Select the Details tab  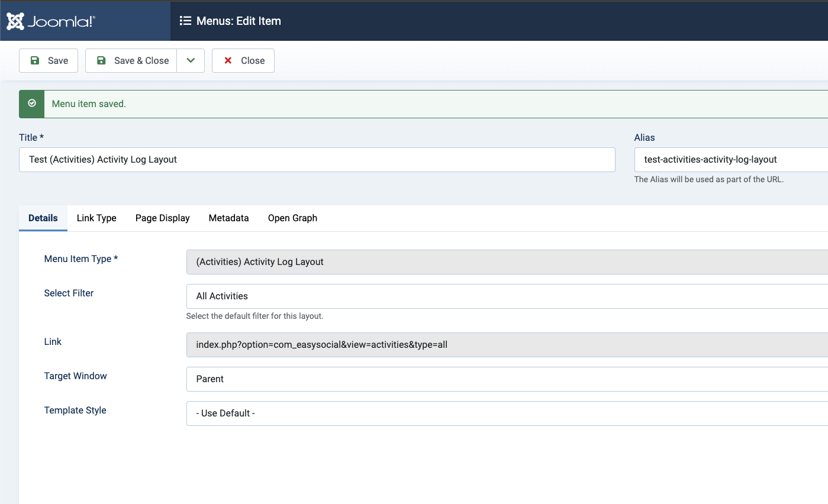pos(43,218)
